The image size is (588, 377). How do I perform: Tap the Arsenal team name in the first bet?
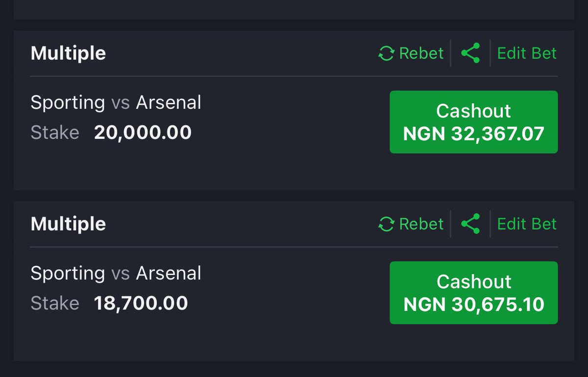pos(169,103)
